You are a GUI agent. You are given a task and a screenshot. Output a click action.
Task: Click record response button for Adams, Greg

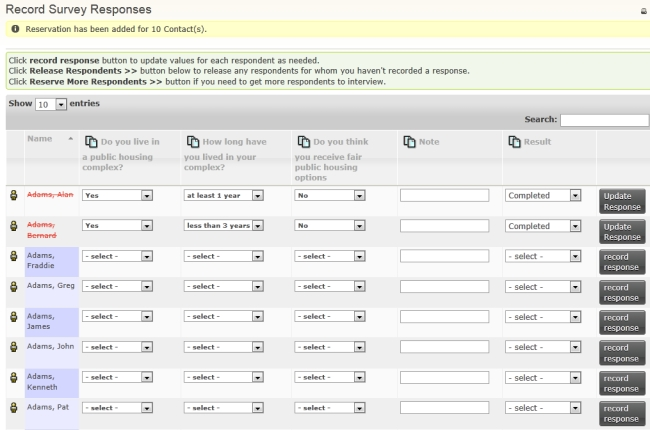[x=621, y=292]
